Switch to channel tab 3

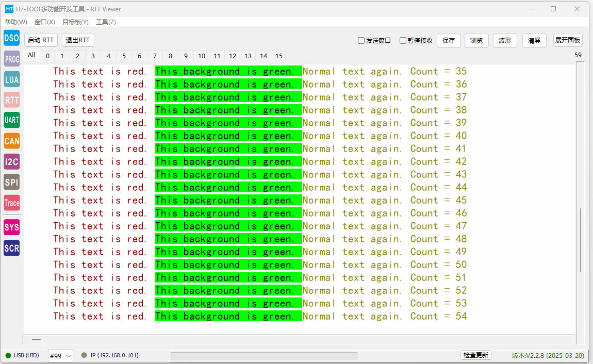(93, 56)
